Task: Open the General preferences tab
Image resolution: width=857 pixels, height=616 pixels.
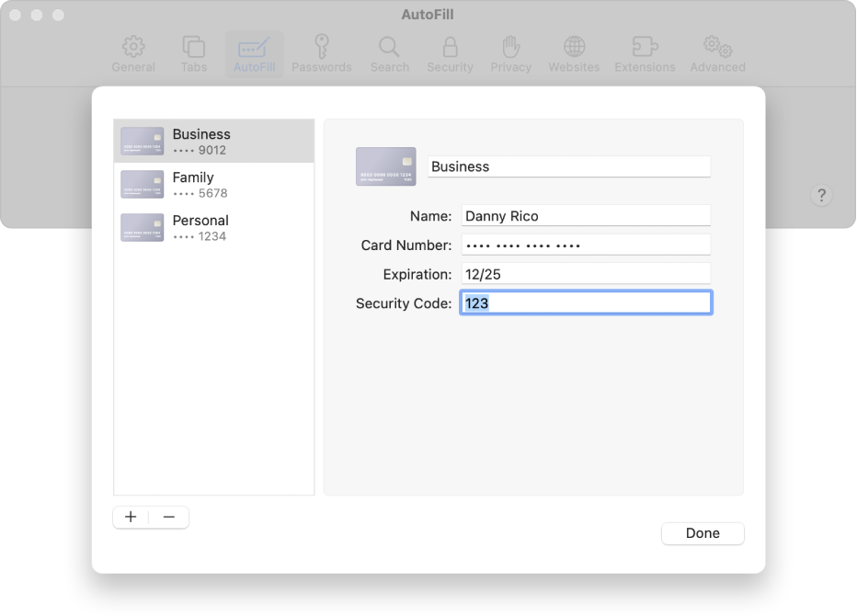Action: tap(133, 54)
